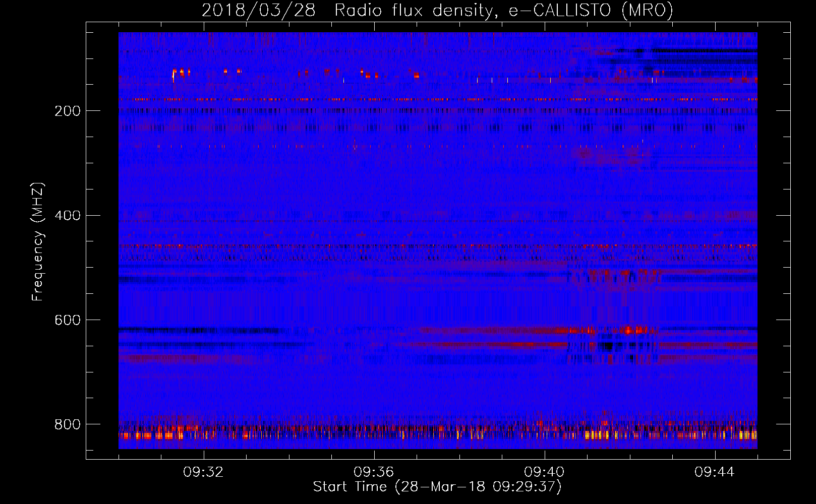The height and width of the screenshot is (504, 816).
Task: Select the Frequency (MHZ) axis label
Action: [x=38, y=241]
